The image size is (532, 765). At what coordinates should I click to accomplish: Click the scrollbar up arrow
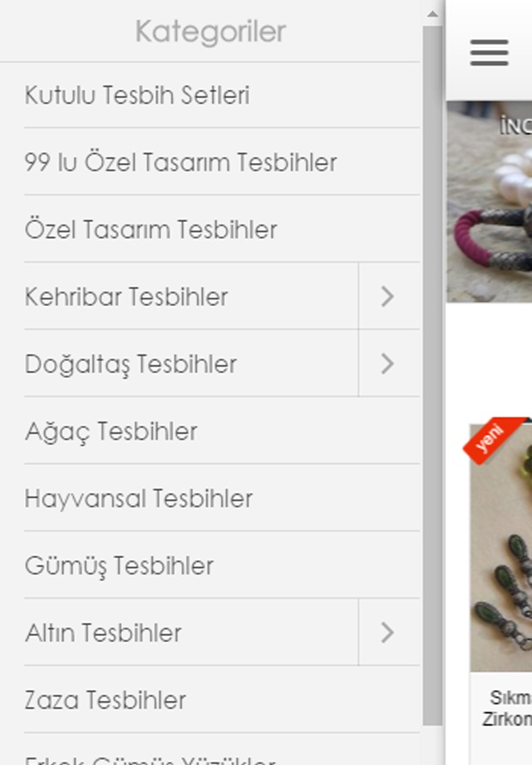(432, 14)
